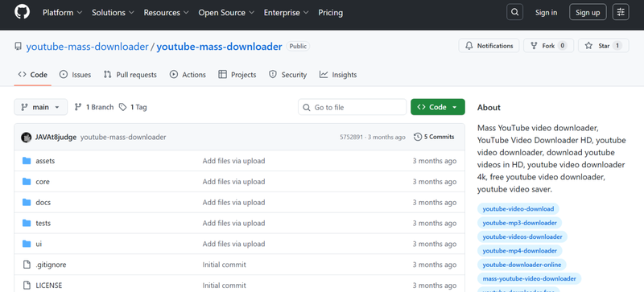Click the fork icon in Fork button
644x292 pixels.
(x=534, y=46)
